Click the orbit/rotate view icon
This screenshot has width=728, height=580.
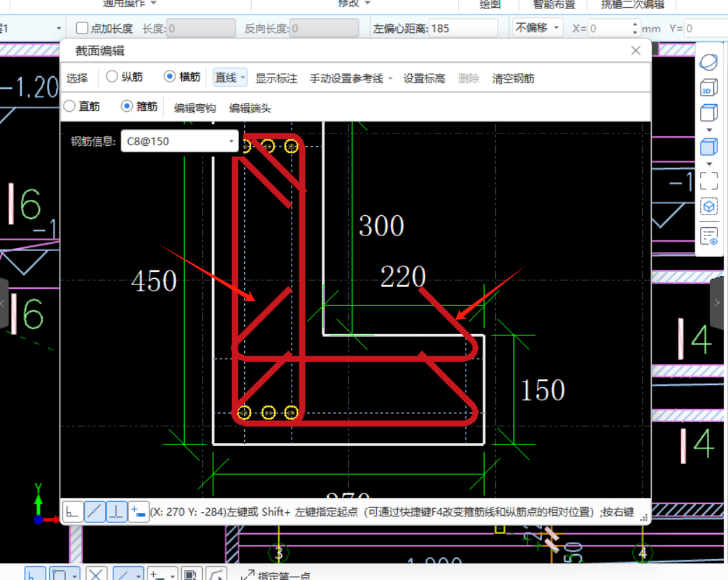[708, 62]
